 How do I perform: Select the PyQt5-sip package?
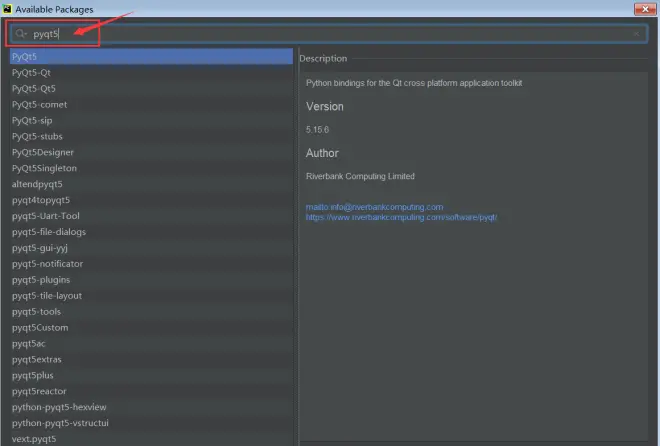pos(151,120)
